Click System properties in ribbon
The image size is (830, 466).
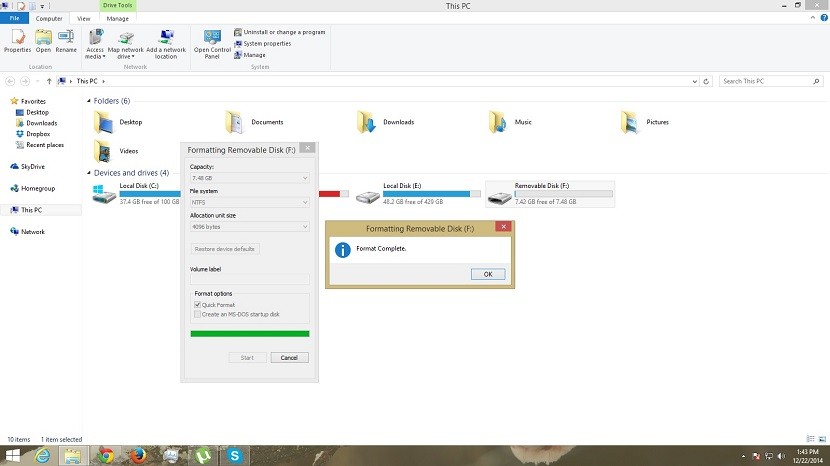click(263, 43)
